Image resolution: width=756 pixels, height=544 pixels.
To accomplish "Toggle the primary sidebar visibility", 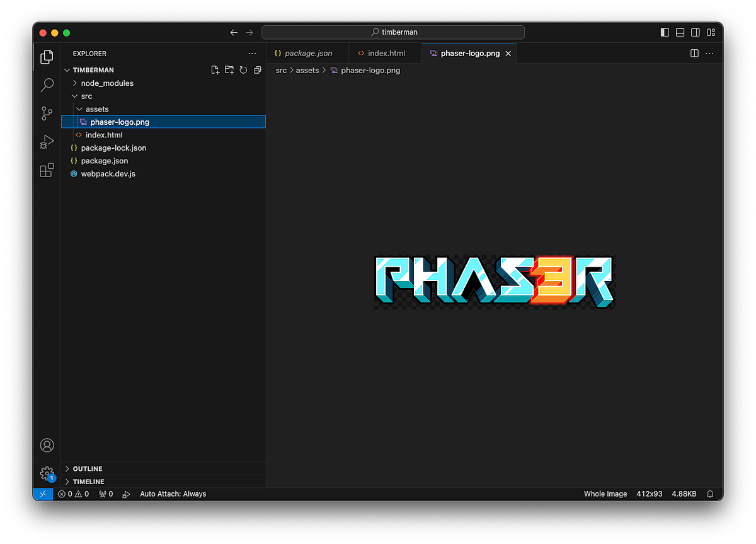I will tap(665, 32).
